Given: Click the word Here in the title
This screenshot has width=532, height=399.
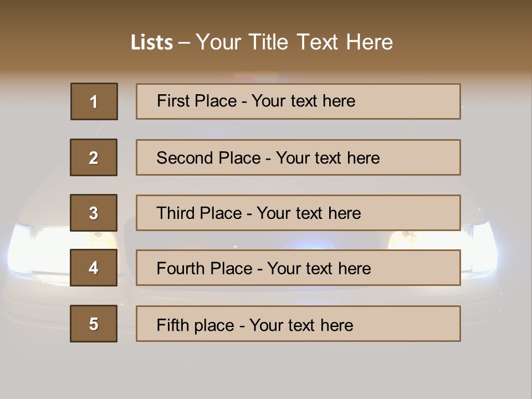Looking at the screenshot, I should 369,42.
